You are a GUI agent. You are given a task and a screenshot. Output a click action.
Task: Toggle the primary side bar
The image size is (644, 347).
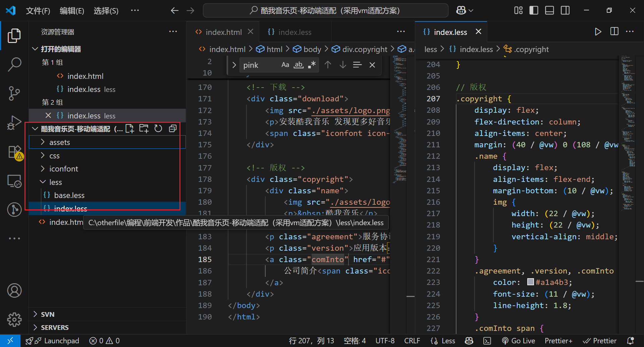534,11
